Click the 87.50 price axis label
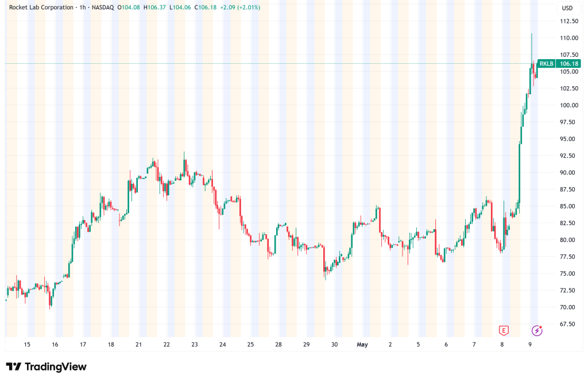The image size is (588, 382). pos(568,190)
